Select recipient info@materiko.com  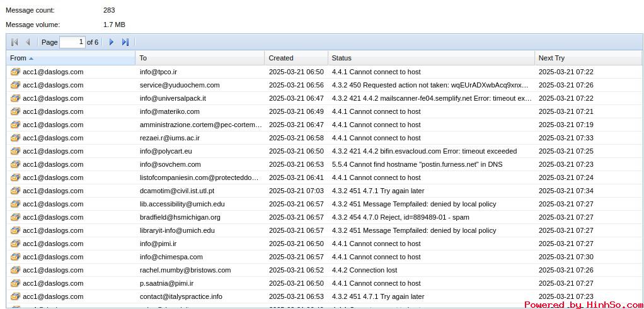[170, 111]
